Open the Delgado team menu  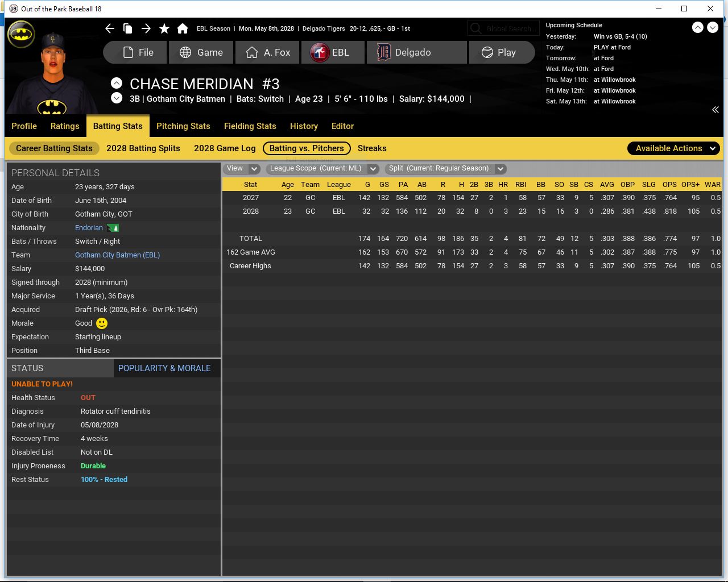417,52
